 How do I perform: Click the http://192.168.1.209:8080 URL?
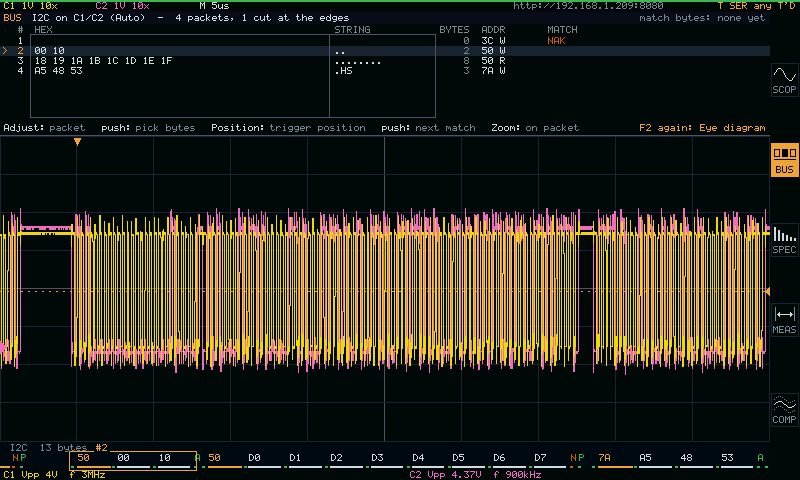588,6
